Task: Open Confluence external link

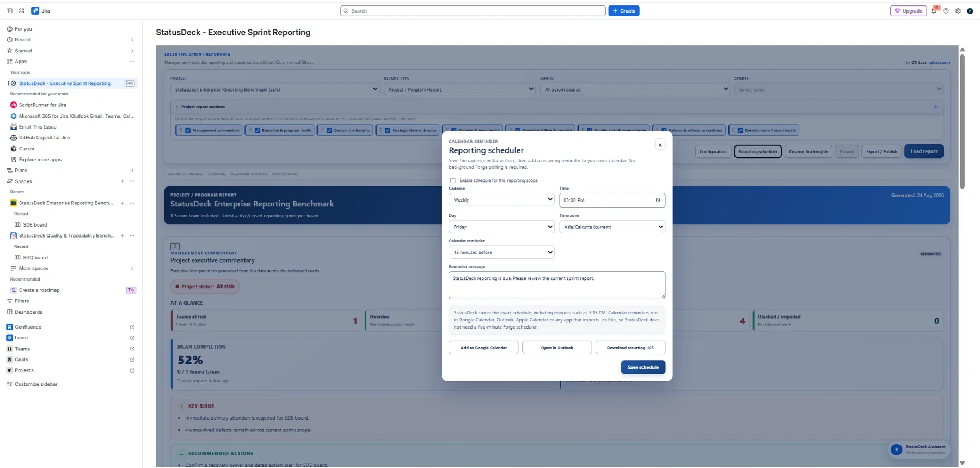Action: tap(132, 327)
